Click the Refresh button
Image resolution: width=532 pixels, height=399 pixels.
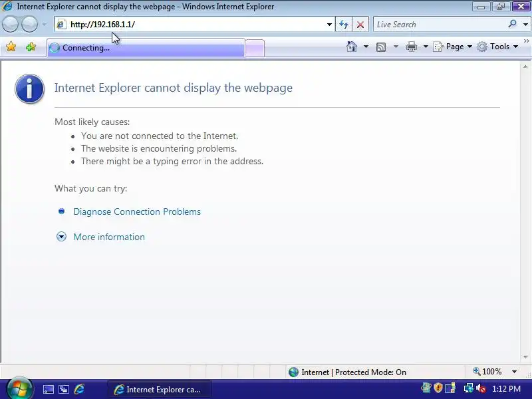click(344, 25)
